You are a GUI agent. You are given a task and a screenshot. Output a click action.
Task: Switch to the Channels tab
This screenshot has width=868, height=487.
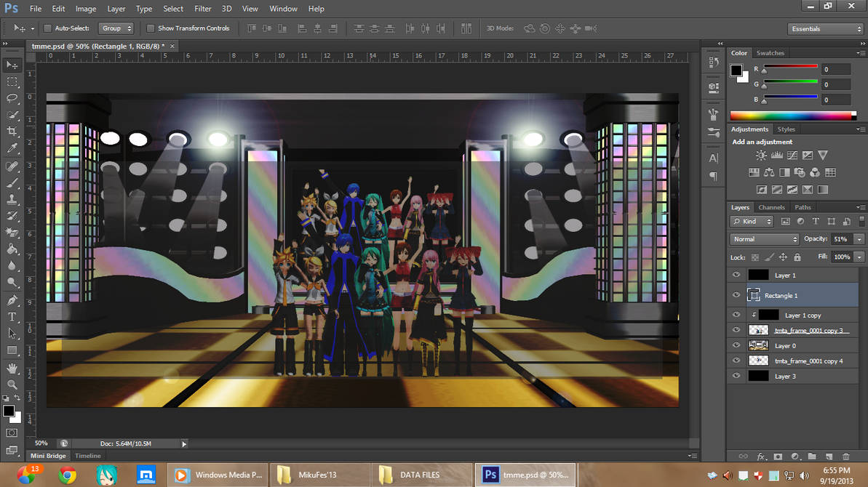[x=771, y=207]
